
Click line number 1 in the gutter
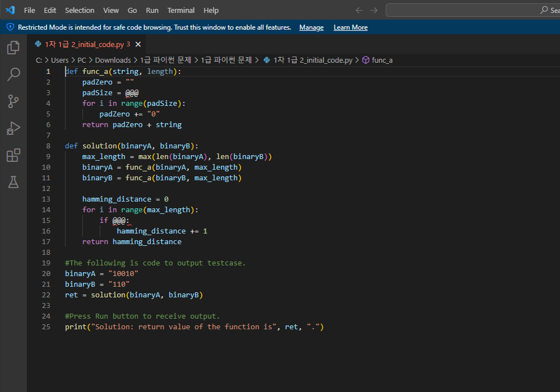click(48, 72)
